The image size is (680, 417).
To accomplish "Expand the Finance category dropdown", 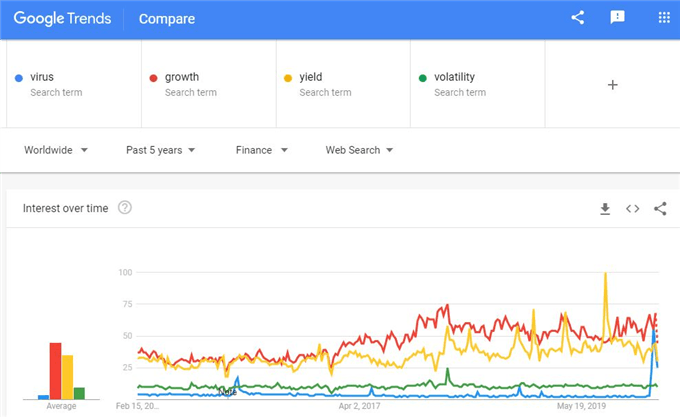I will (262, 150).
